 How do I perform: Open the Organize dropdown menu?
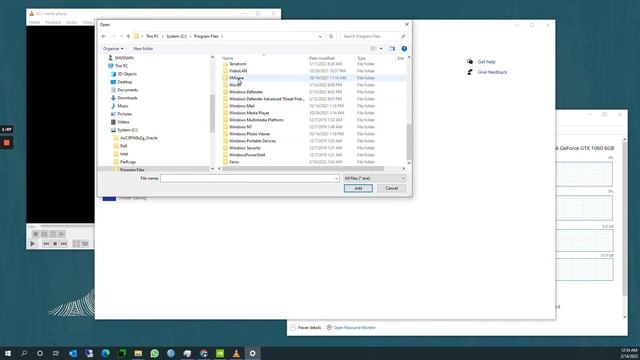(x=113, y=49)
